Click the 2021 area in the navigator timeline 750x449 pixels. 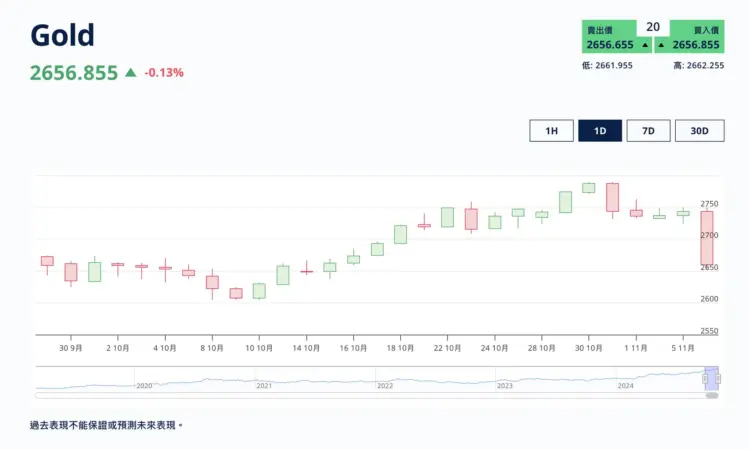(264, 385)
